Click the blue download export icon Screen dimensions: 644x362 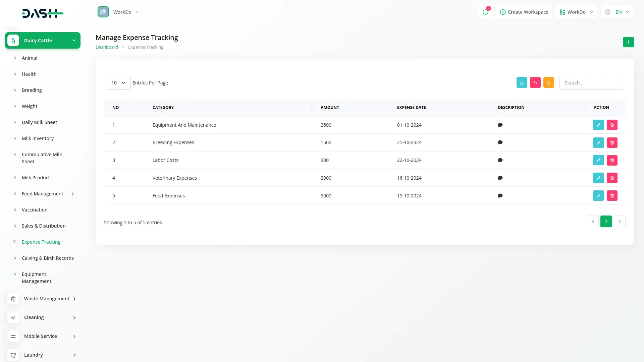[x=522, y=83]
